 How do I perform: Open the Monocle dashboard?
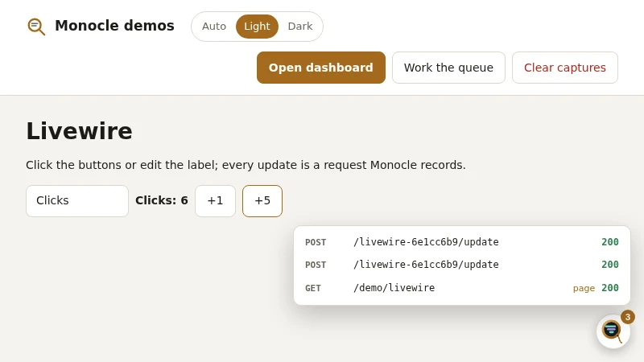(x=321, y=68)
